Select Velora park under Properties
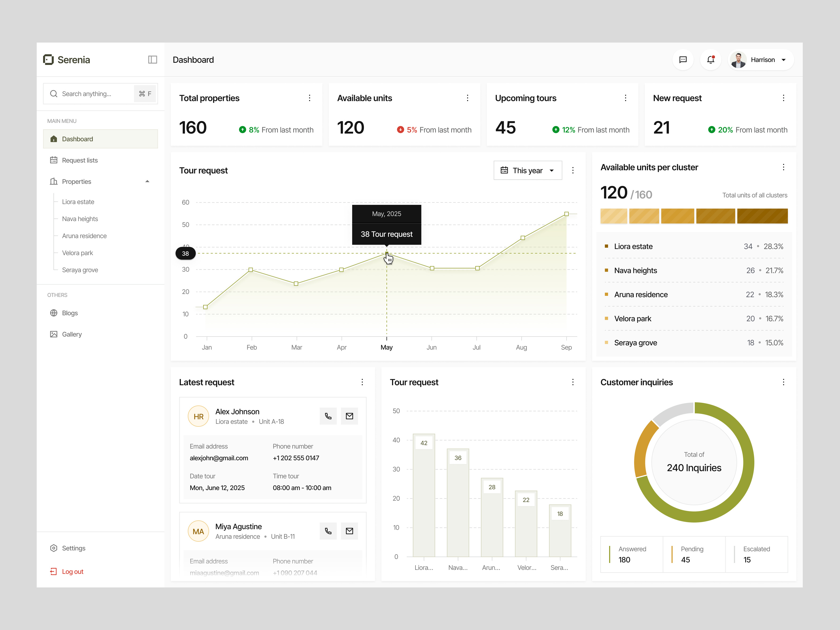This screenshot has height=630, width=840. click(77, 252)
